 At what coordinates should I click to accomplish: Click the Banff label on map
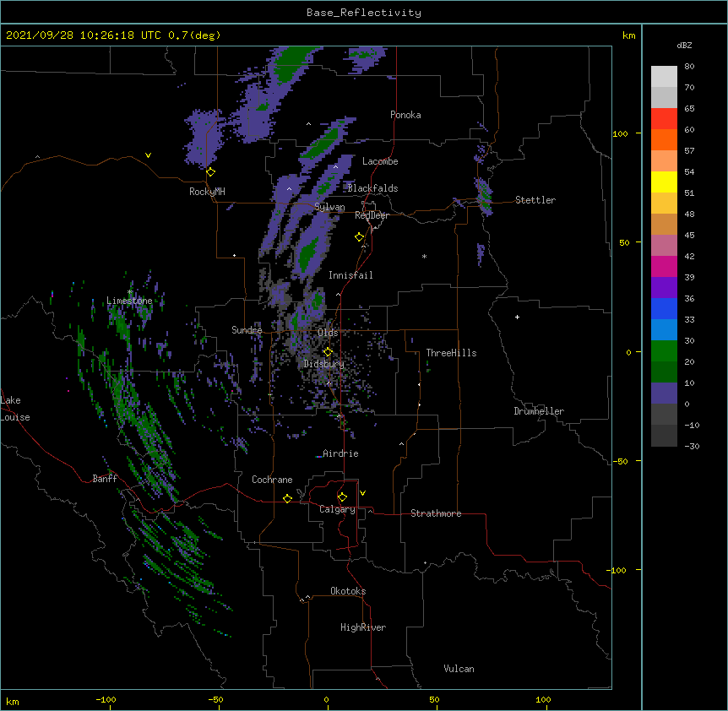pos(105,479)
